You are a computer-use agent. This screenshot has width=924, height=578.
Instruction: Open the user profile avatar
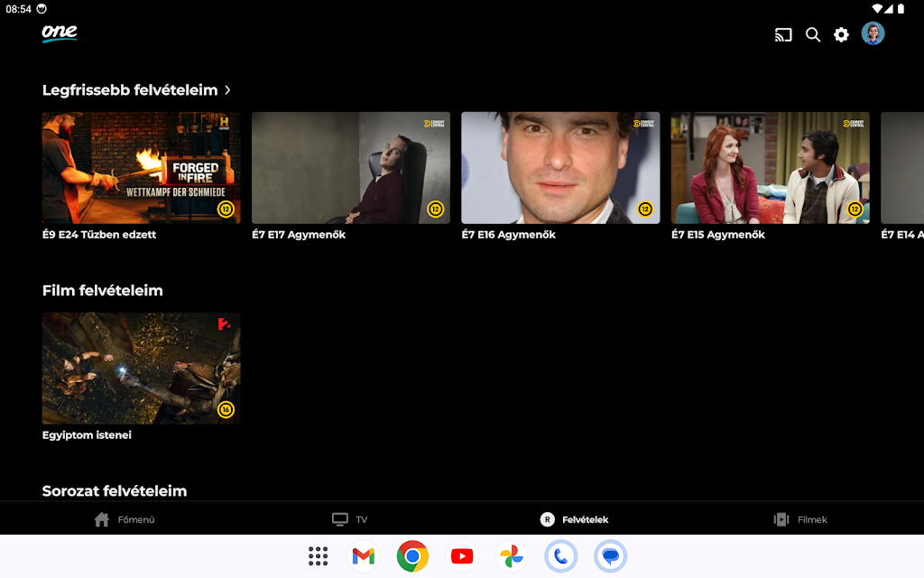[x=873, y=34]
